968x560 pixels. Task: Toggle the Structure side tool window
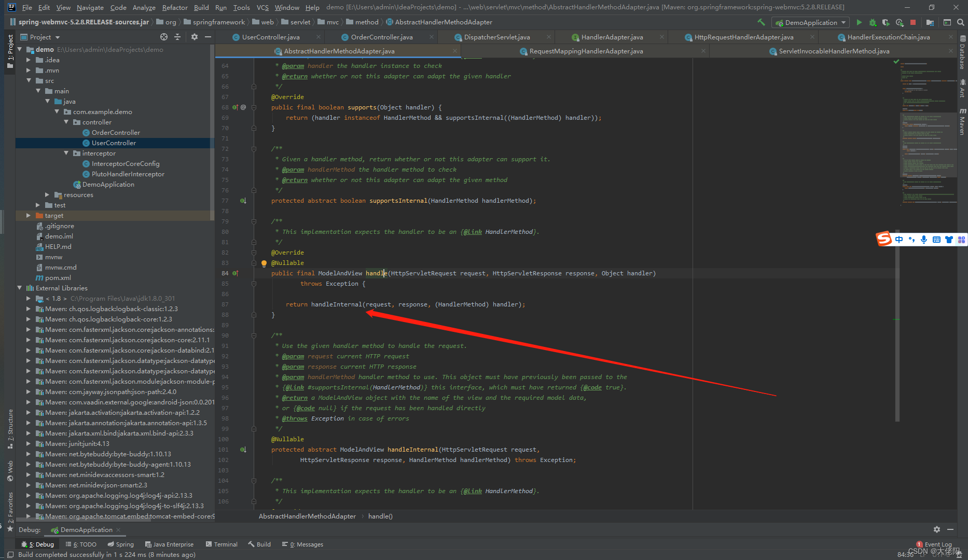pyautogui.click(x=10, y=429)
